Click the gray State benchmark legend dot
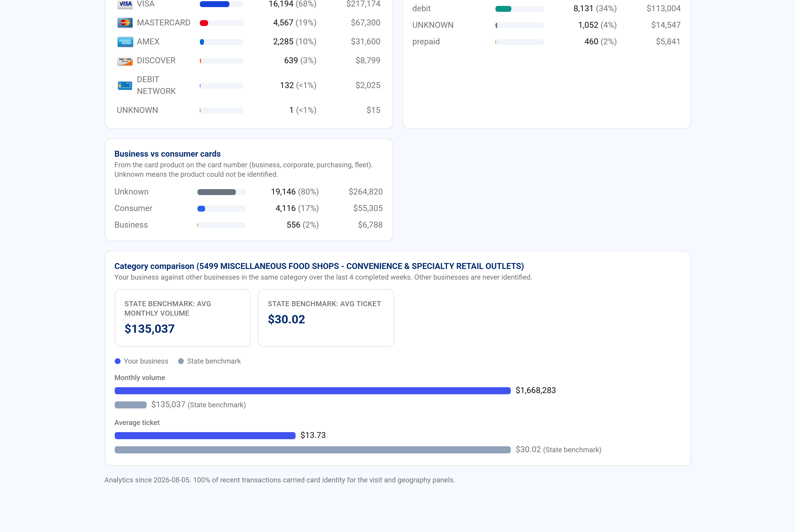 (x=181, y=361)
